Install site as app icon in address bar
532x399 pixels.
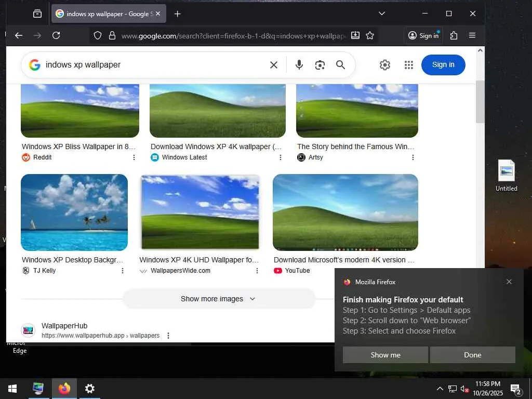tap(355, 35)
